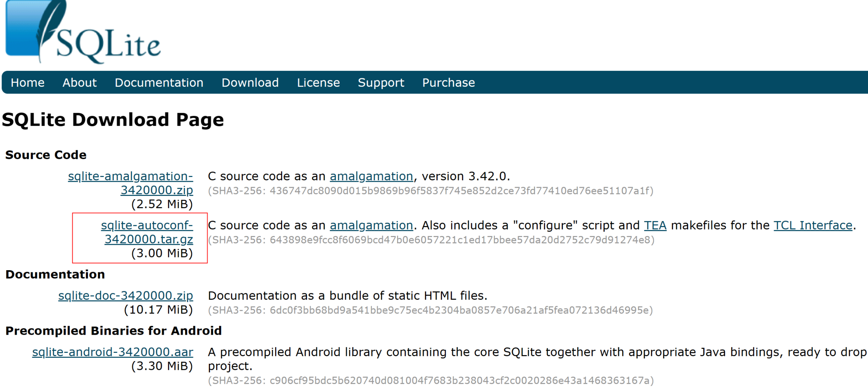The image size is (868, 390).
Task: Click the (2.52 MiB) size text
Action: [162, 204]
